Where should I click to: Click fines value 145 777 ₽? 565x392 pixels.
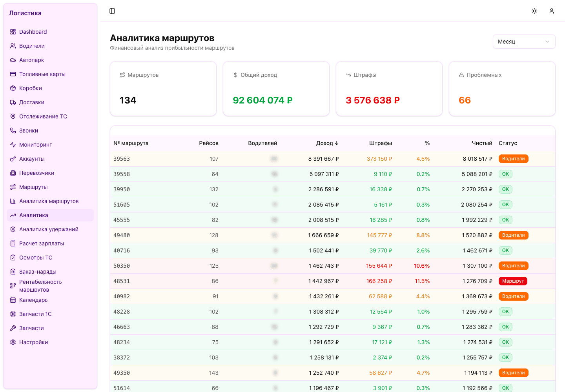pos(380,235)
